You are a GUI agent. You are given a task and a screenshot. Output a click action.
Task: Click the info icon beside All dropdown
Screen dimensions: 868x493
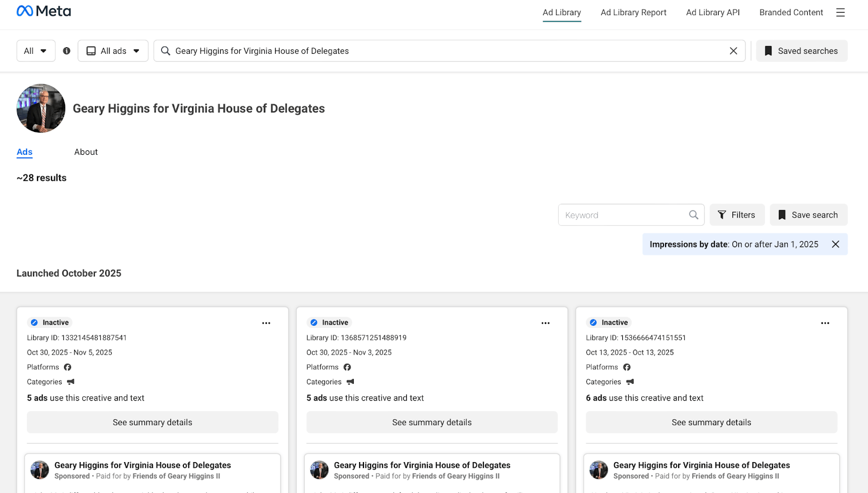(x=67, y=51)
